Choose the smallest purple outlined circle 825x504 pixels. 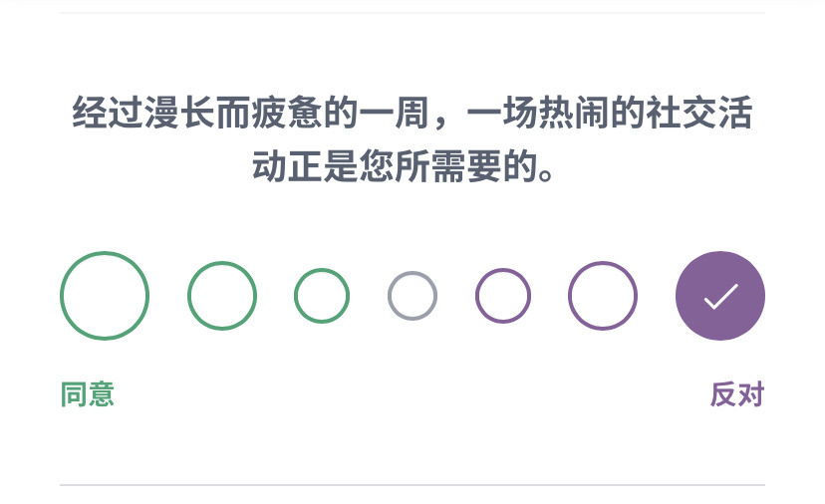[x=503, y=296]
